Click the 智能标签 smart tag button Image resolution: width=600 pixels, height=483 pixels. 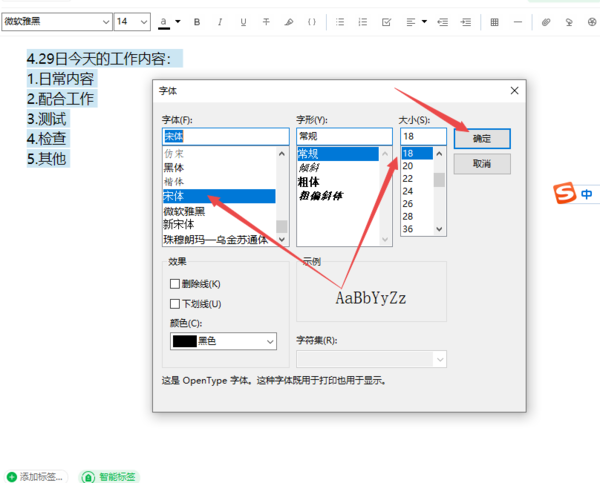pyautogui.click(x=109, y=476)
